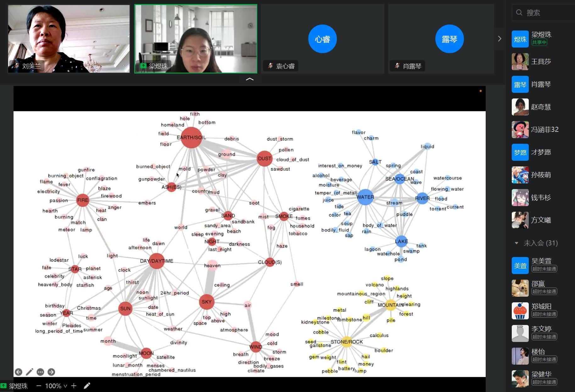
Task: Select 王具莎 in the participant list
Action: click(x=541, y=62)
